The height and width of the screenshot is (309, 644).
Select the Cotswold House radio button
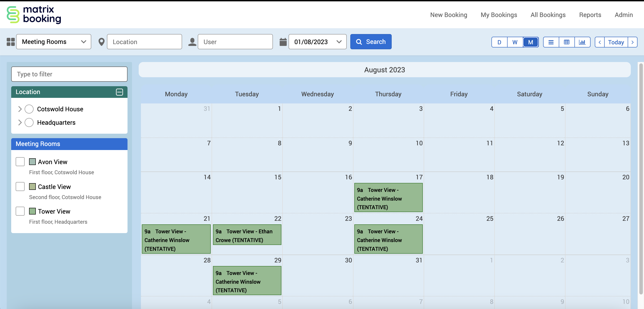tap(29, 109)
